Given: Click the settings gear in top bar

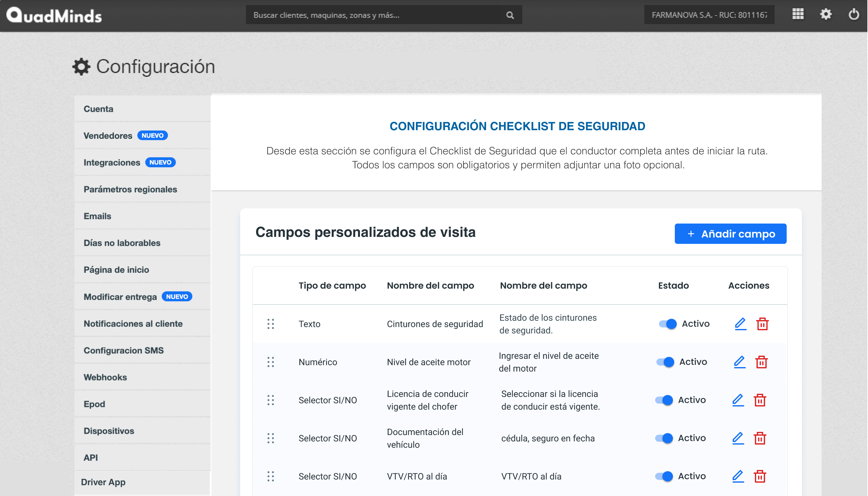Looking at the screenshot, I should (x=826, y=14).
